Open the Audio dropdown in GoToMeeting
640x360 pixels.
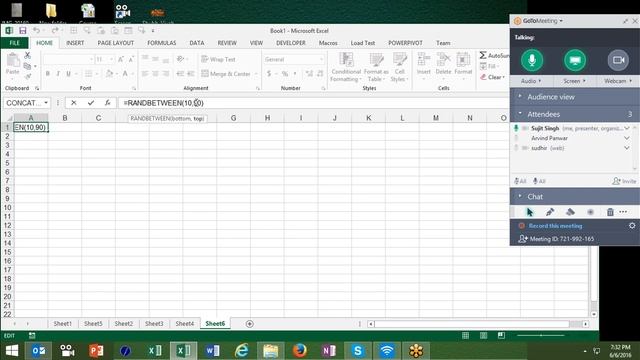point(531,81)
